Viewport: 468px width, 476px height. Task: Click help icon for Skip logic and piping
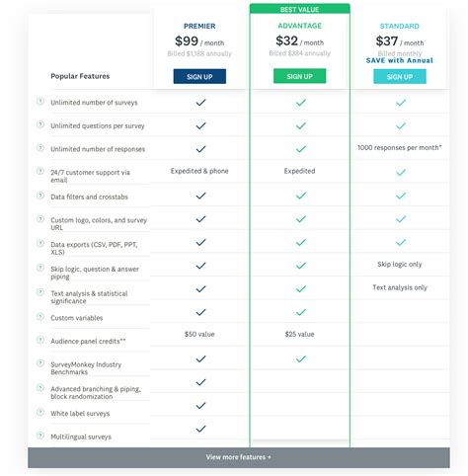[40, 268]
